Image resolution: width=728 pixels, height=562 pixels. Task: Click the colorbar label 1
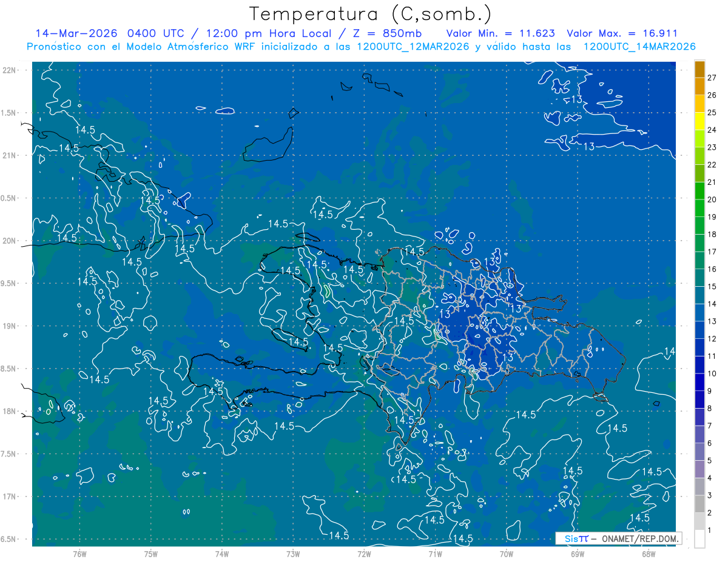point(710,530)
